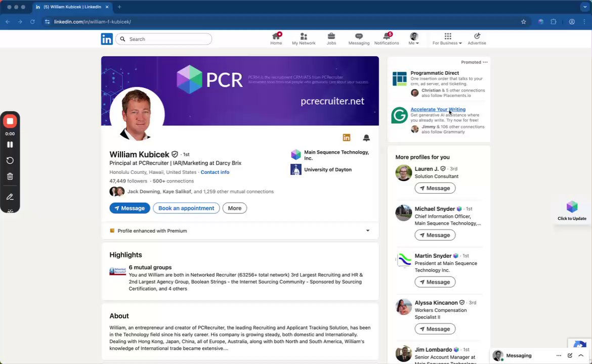The width and height of the screenshot is (592, 364).
Task: Go back in browser history
Action: click(8, 22)
